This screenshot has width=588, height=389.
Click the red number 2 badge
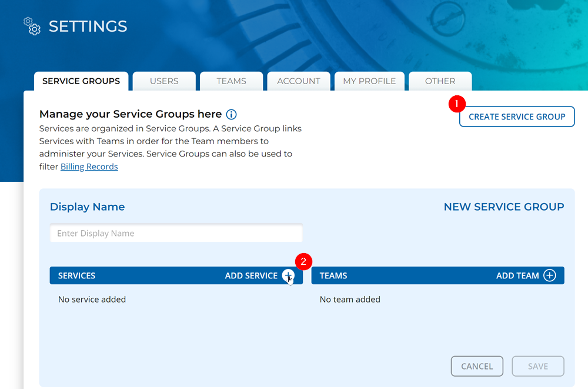(x=303, y=261)
